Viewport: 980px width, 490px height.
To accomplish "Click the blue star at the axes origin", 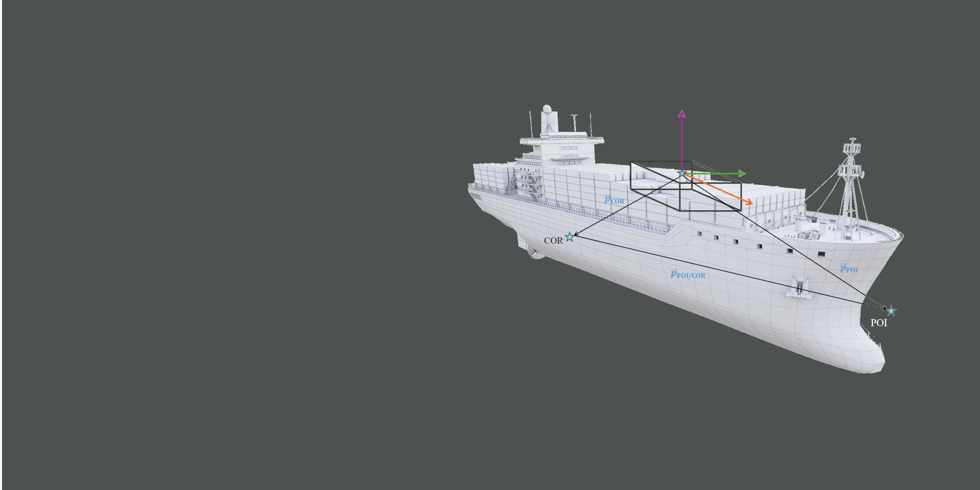I will pyautogui.click(x=682, y=174).
